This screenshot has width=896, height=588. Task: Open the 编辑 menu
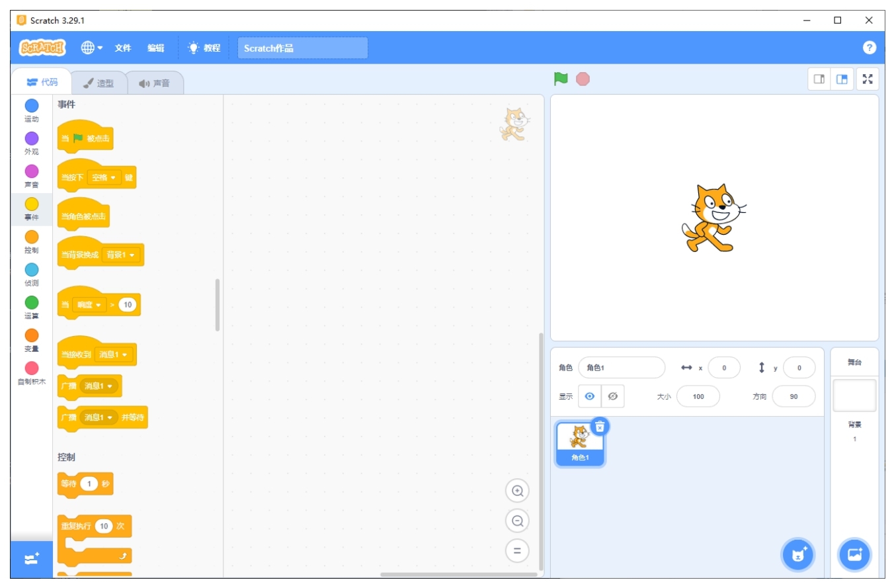(155, 48)
